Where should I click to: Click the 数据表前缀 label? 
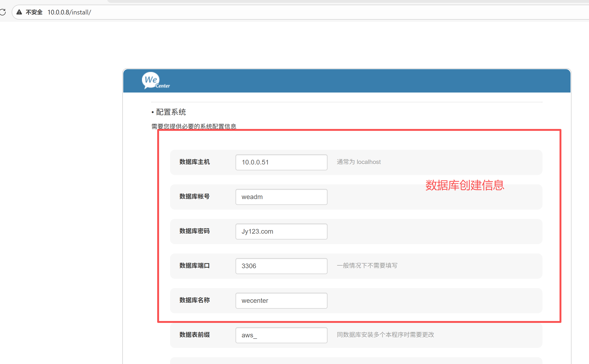point(194,335)
